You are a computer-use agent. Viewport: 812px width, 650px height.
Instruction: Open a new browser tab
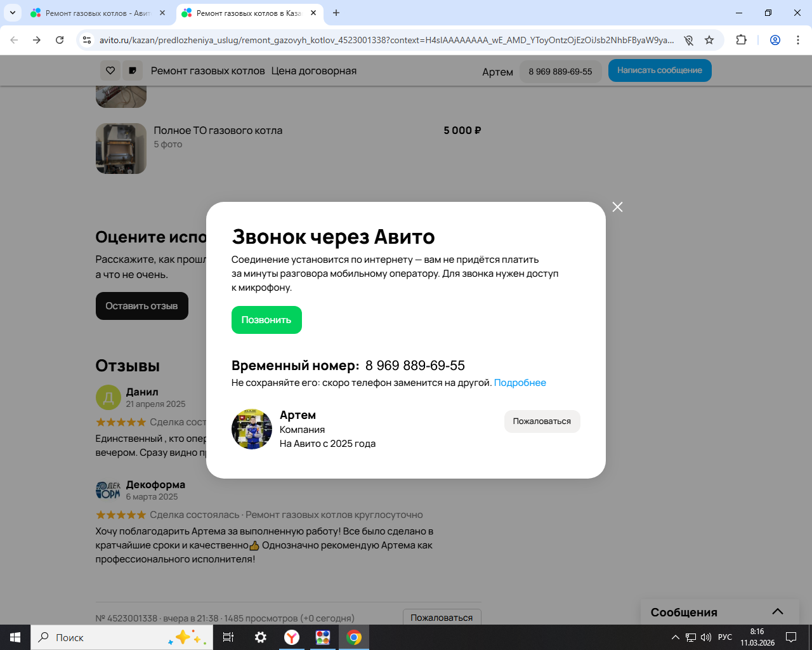pyautogui.click(x=336, y=13)
